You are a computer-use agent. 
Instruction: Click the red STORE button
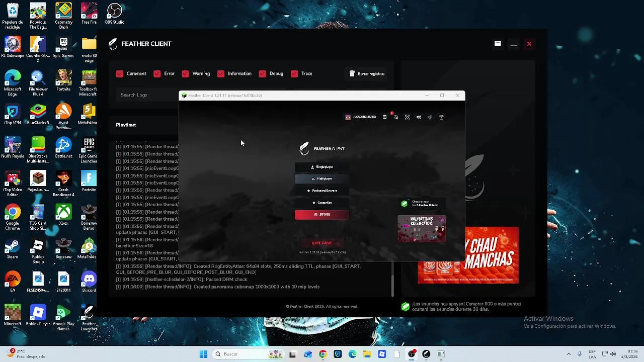(321, 215)
